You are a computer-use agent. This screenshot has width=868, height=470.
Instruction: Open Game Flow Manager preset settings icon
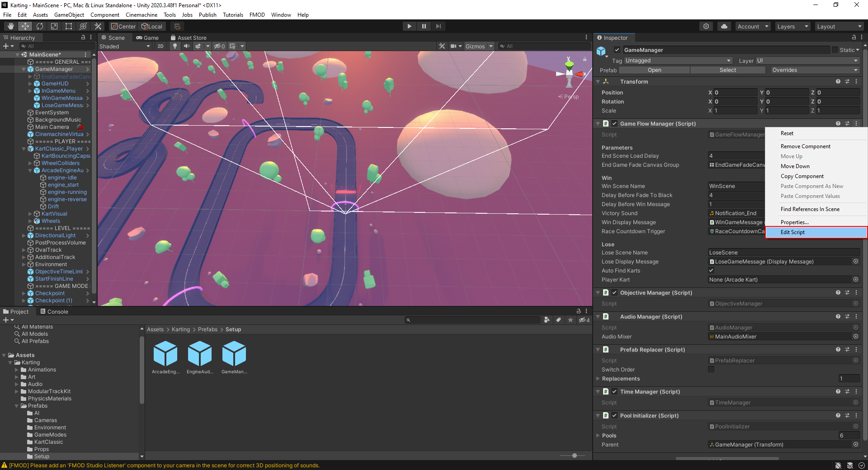click(847, 123)
